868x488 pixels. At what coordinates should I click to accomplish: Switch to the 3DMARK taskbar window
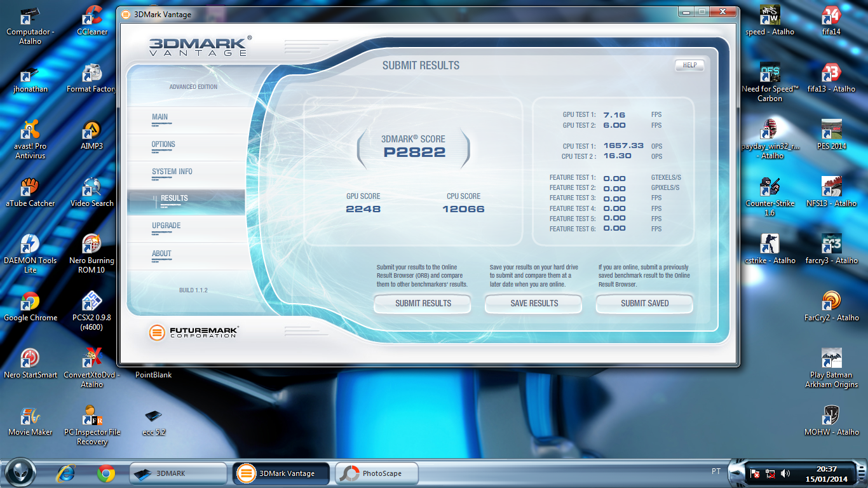[x=178, y=473]
